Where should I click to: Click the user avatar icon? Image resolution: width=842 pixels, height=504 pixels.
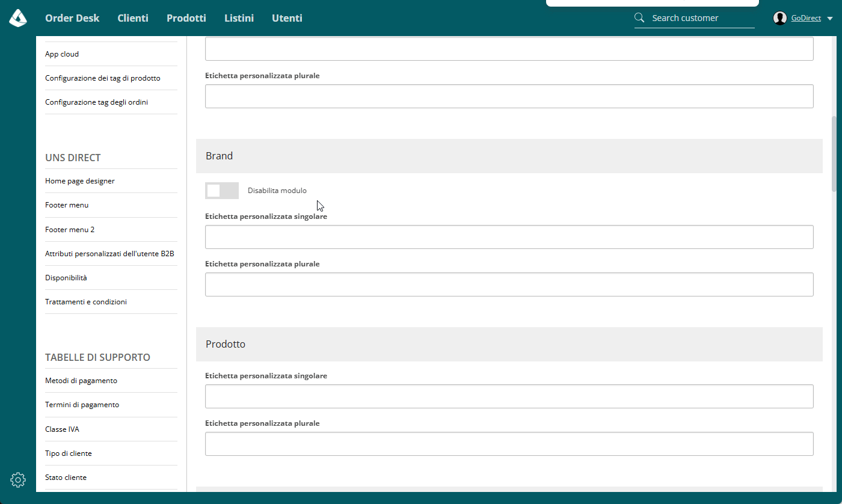[x=780, y=18]
